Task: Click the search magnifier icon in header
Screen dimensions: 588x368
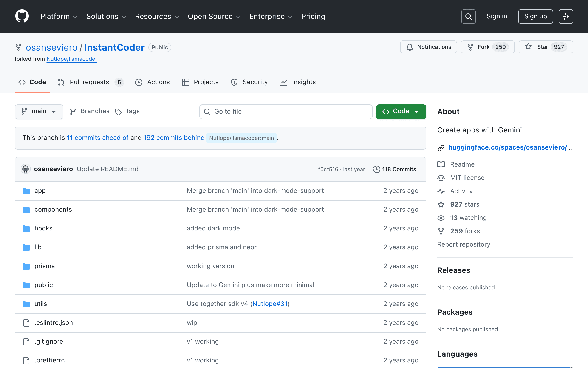Action: (x=468, y=17)
